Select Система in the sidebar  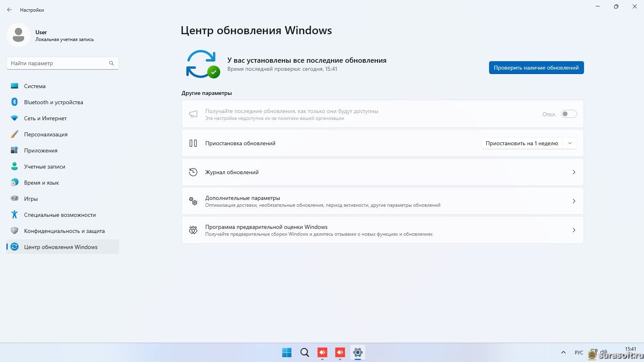63,86
